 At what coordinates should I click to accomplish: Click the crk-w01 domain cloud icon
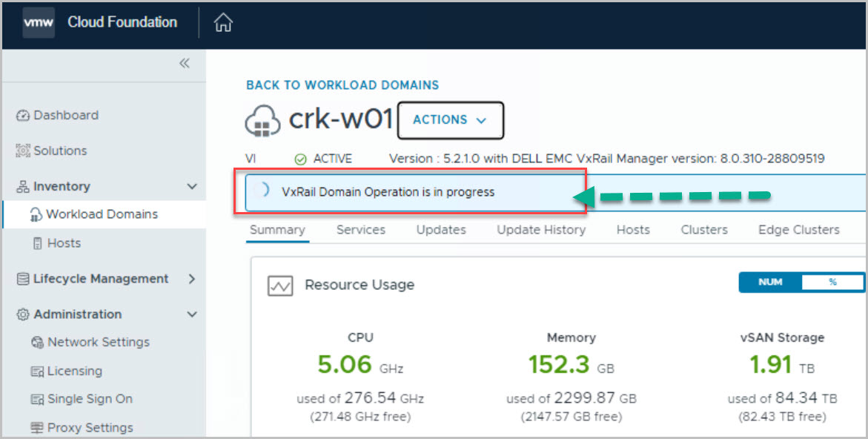coord(262,120)
